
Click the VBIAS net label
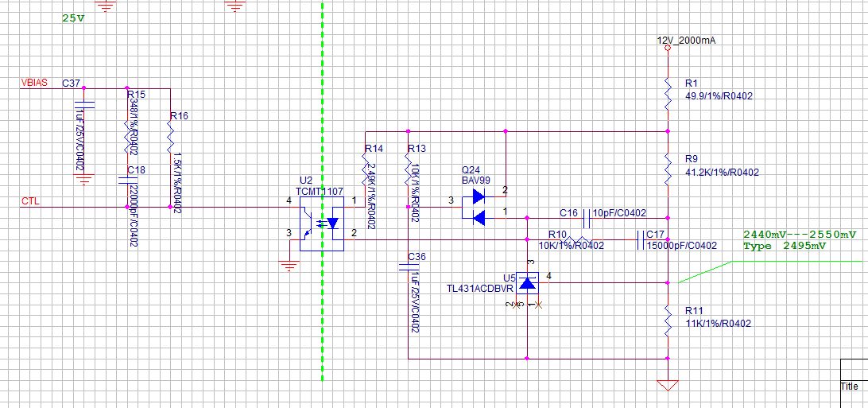click(34, 83)
